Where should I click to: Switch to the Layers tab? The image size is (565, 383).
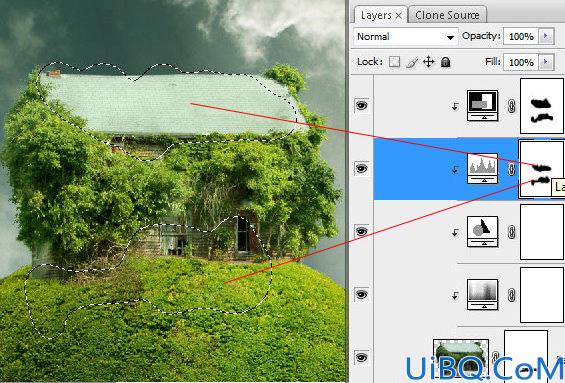tap(376, 15)
